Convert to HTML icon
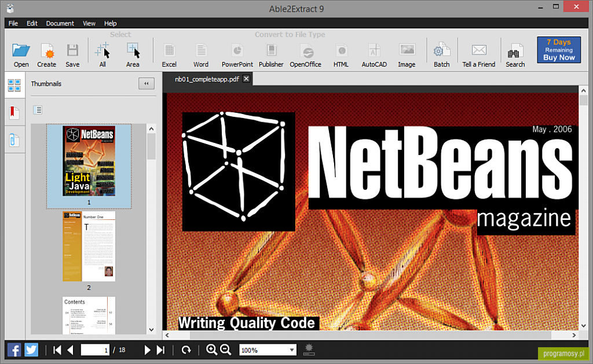The image size is (593, 364). [341, 50]
